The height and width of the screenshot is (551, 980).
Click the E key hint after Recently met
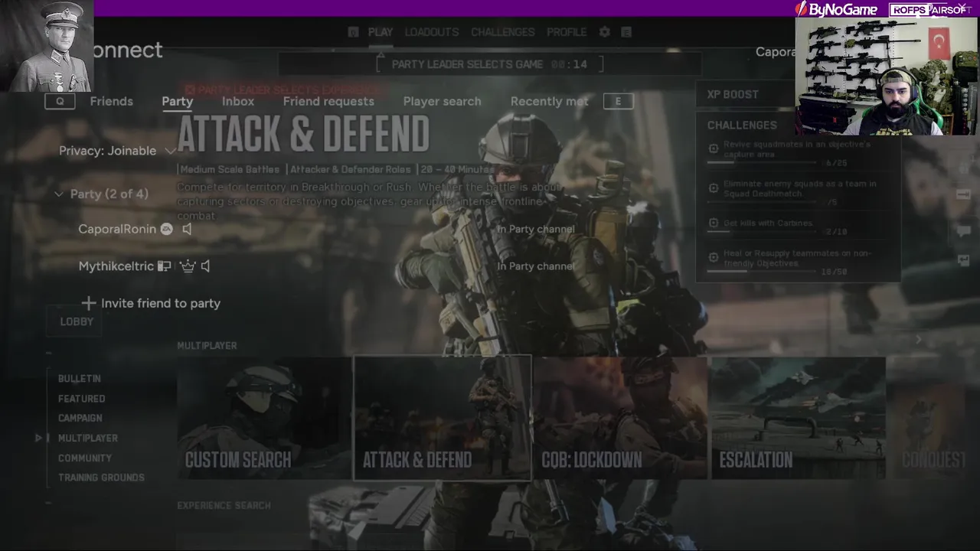(x=618, y=101)
